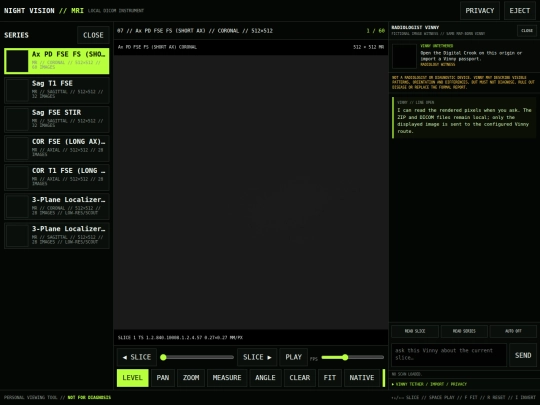Select the Ax PD FSE FS series
Image resolution: width=540 pixels, height=405 pixels.
coord(56,61)
